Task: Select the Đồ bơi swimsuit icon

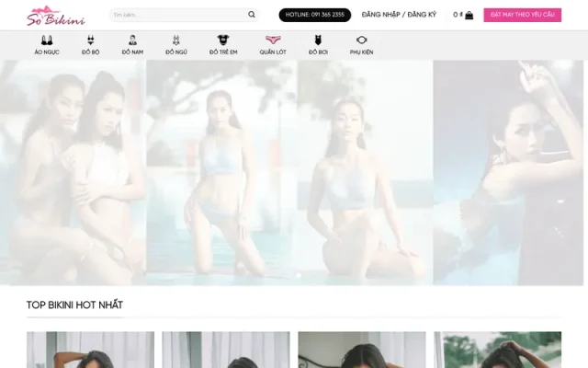Action: point(318,40)
